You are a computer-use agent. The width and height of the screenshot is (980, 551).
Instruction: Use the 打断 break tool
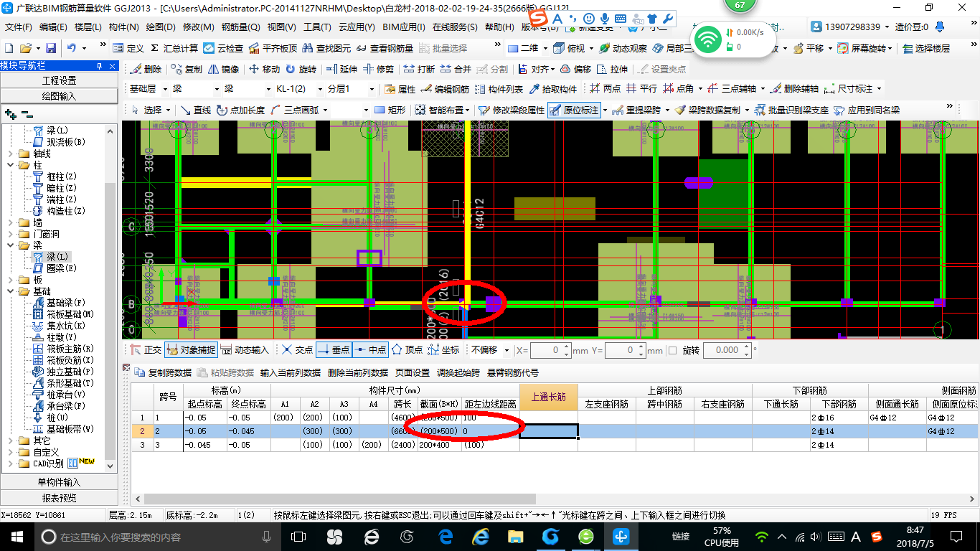coord(419,70)
